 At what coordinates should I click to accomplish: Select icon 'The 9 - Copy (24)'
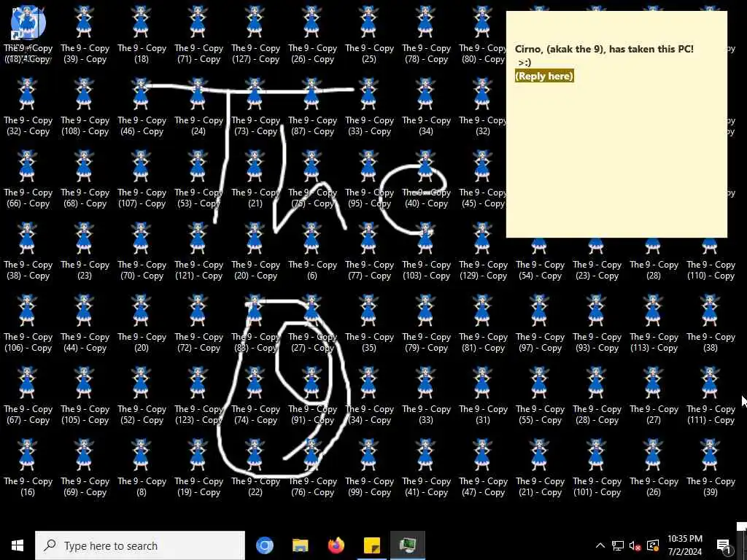point(198,107)
